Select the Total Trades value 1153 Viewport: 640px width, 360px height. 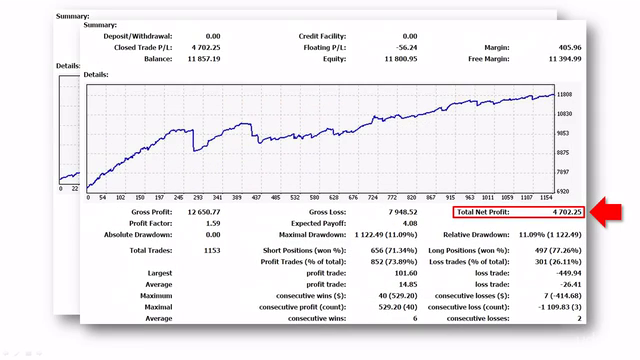click(212, 251)
